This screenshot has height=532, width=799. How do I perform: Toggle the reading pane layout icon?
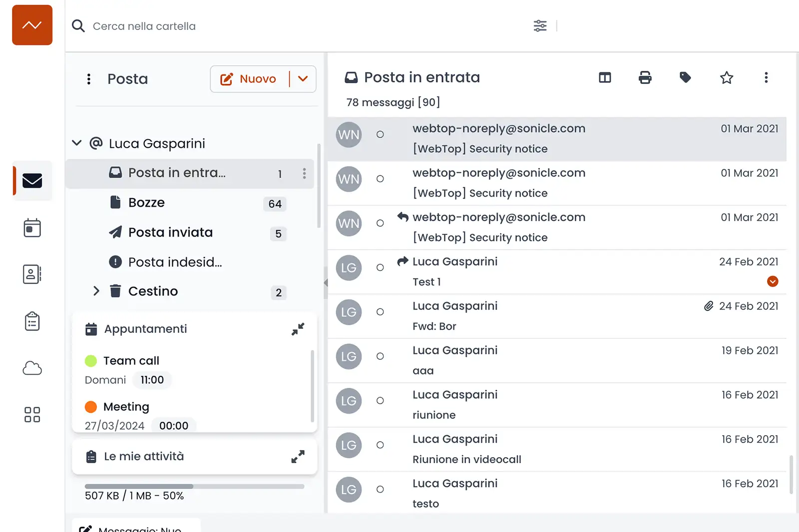pyautogui.click(x=605, y=77)
